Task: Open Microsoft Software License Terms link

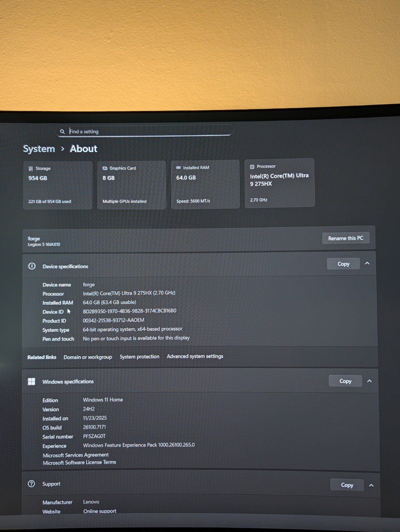Action: click(79, 462)
